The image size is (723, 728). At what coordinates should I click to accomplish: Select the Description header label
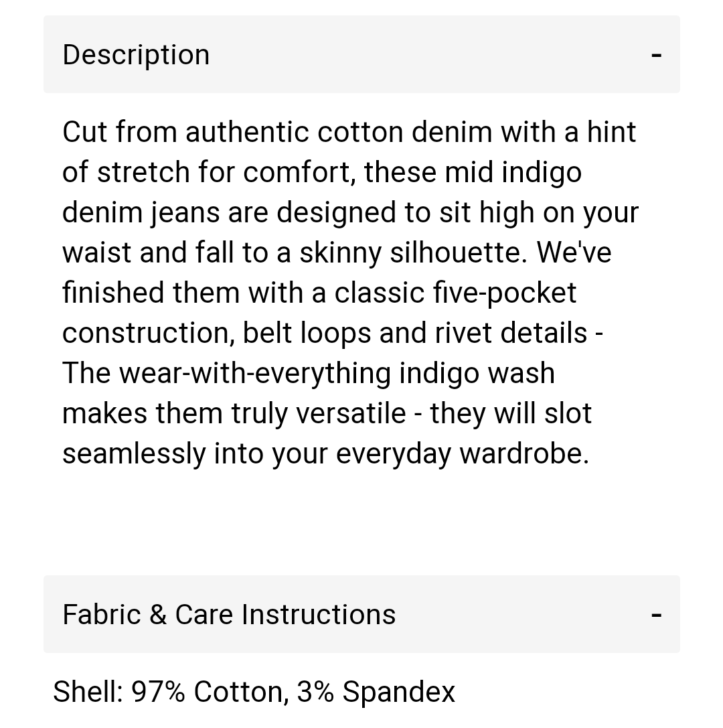136,54
